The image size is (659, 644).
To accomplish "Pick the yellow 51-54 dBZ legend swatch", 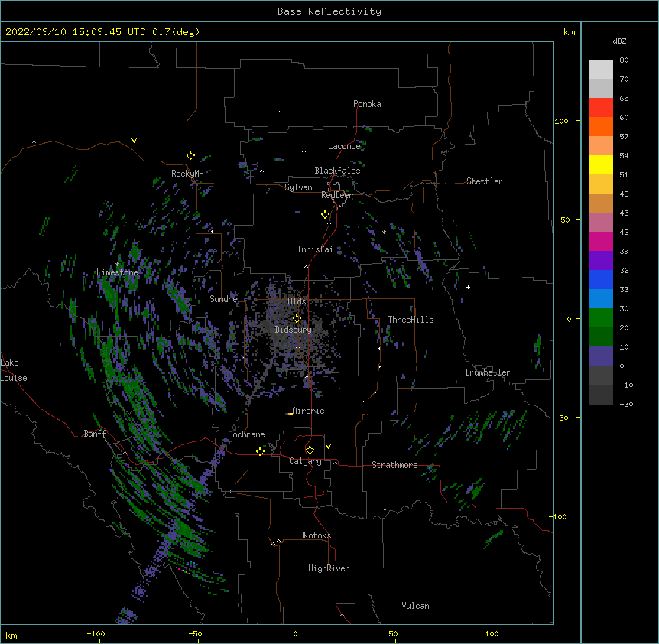I will 601,164.
